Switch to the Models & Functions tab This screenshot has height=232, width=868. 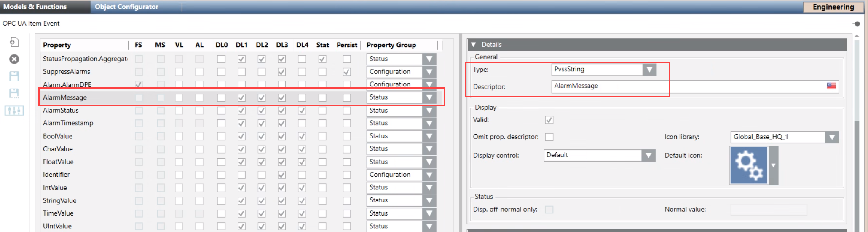click(x=35, y=7)
